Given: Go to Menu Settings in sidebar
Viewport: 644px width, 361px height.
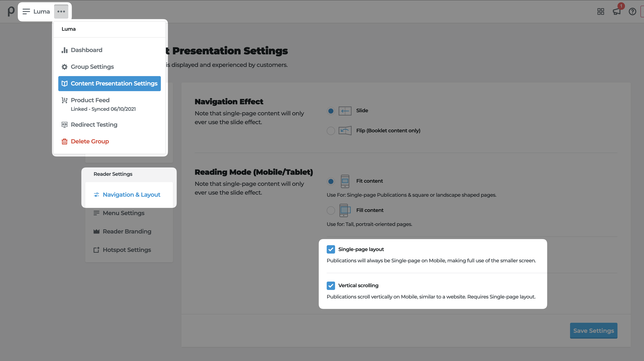Looking at the screenshot, I should [x=123, y=213].
